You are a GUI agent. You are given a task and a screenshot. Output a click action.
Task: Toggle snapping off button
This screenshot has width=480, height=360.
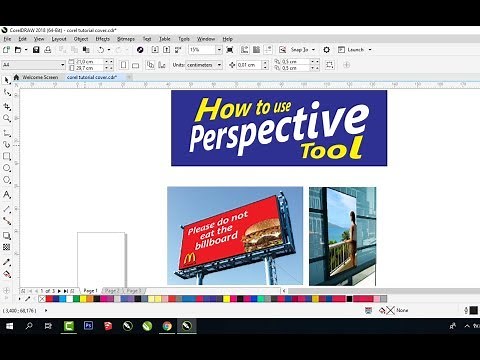(x=282, y=50)
